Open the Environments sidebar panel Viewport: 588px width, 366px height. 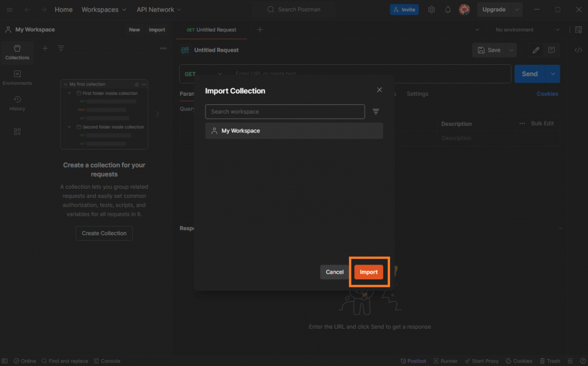[17, 78]
